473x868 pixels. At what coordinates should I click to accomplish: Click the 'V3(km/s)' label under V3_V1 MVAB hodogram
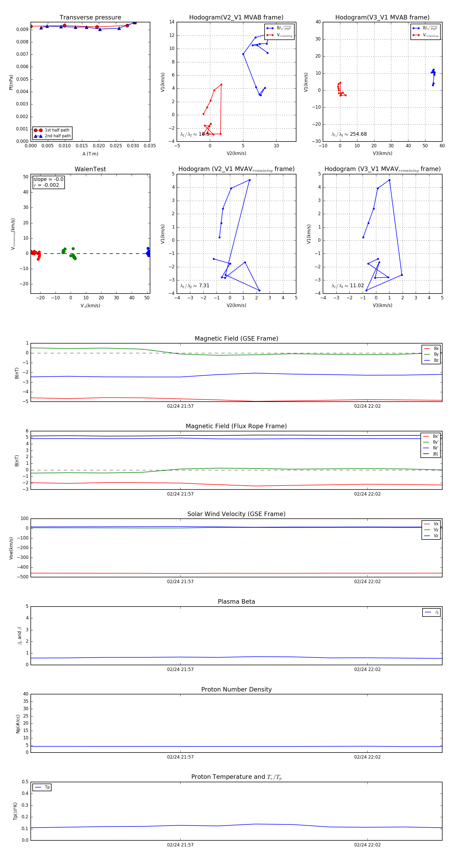pyautogui.click(x=382, y=153)
